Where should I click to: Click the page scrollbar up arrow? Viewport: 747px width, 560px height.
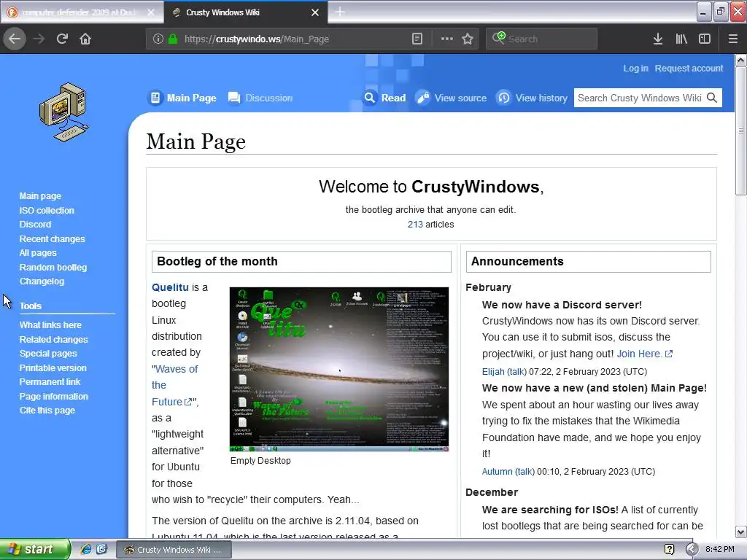(x=740, y=60)
